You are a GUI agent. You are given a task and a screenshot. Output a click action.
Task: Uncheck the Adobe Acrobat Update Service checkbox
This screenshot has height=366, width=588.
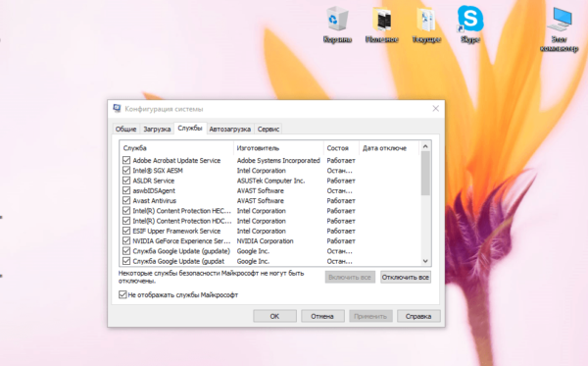pos(126,160)
